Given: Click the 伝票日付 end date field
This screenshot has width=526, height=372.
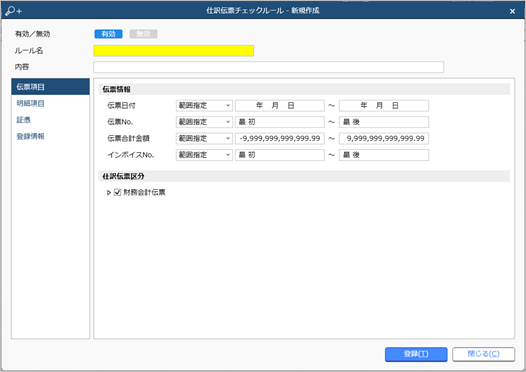Looking at the screenshot, I should pos(384,105).
